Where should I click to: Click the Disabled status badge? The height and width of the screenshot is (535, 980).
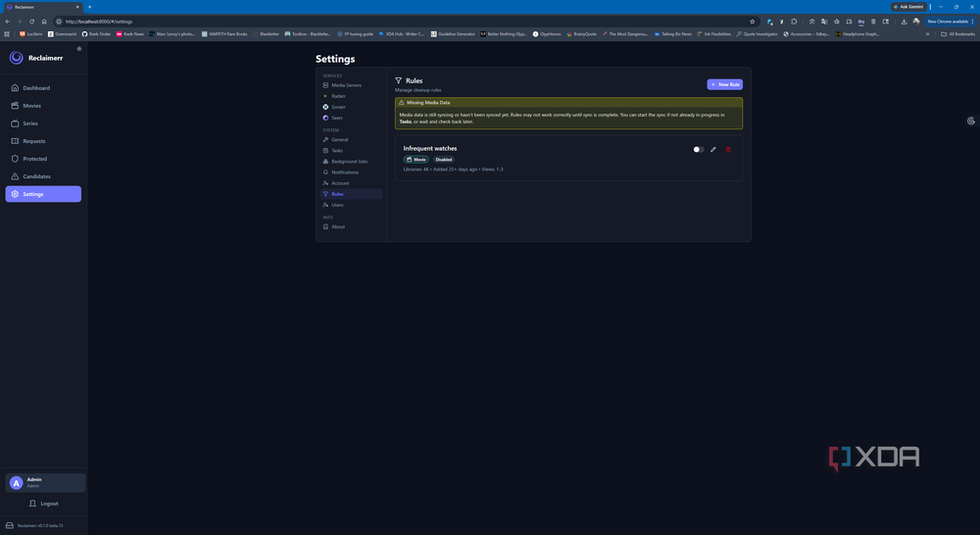444,160
